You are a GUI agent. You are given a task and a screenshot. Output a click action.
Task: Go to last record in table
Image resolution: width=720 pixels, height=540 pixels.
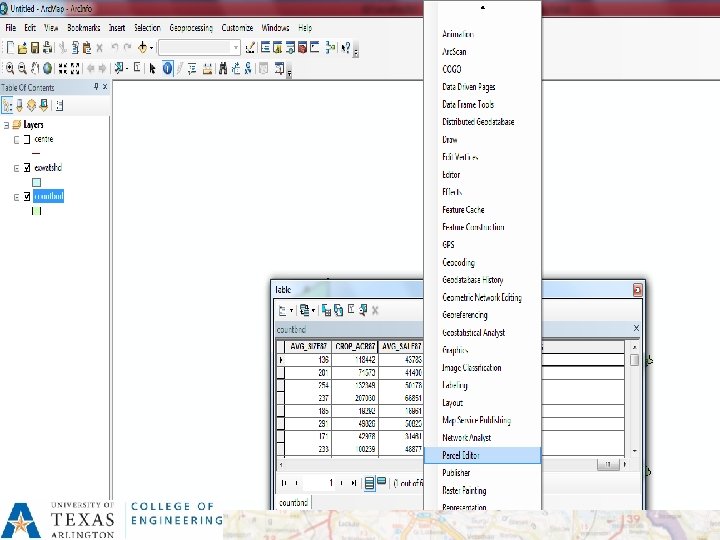point(354,483)
